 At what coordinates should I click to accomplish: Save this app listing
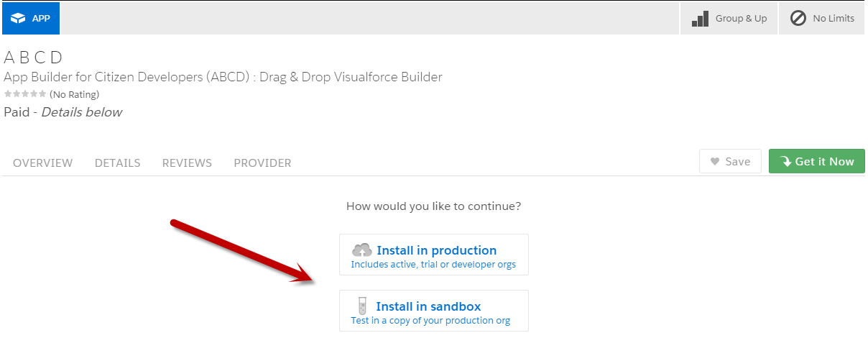[x=730, y=162]
